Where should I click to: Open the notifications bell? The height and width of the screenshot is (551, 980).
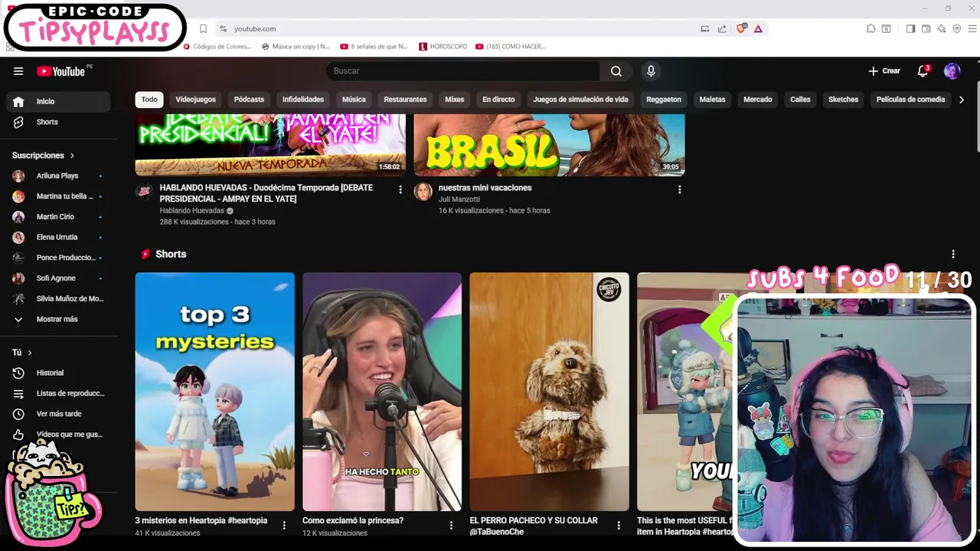[923, 71]
